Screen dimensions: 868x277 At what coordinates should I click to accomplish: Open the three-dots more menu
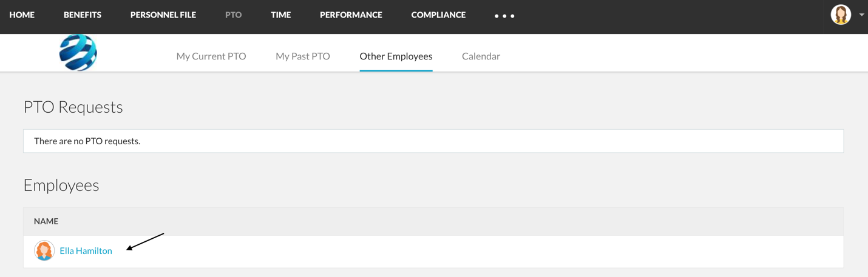pos(504,16)
